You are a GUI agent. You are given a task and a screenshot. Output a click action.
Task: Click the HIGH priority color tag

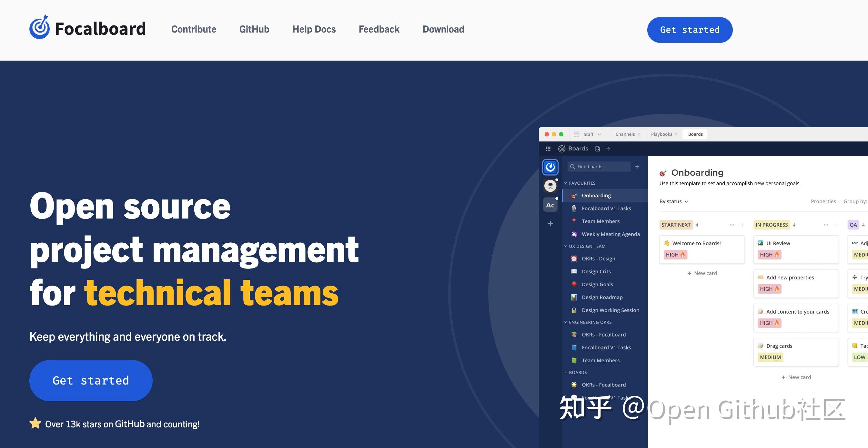(x=675, y=254)
